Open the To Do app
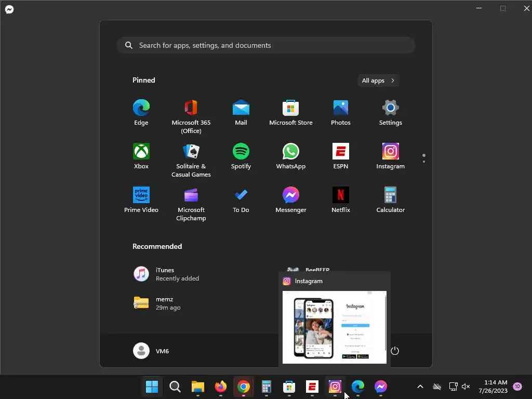This screenshot has height=399, width=532. tap(241, 200)
